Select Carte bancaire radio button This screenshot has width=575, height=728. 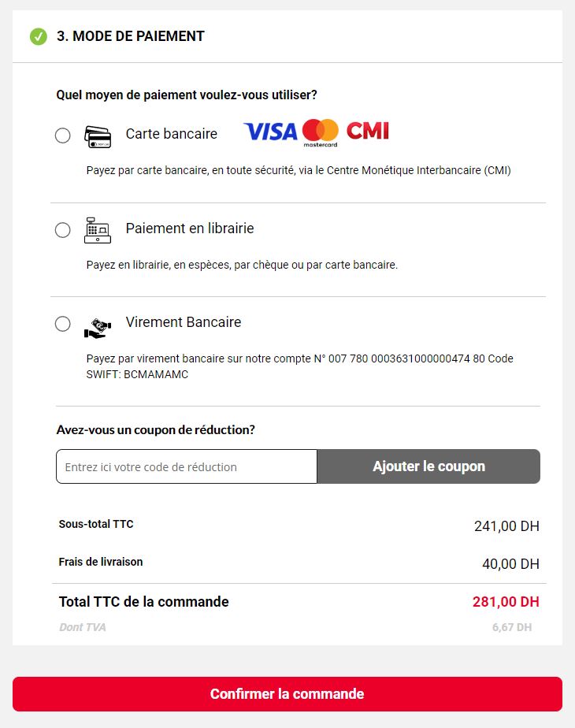pos(63,136)
